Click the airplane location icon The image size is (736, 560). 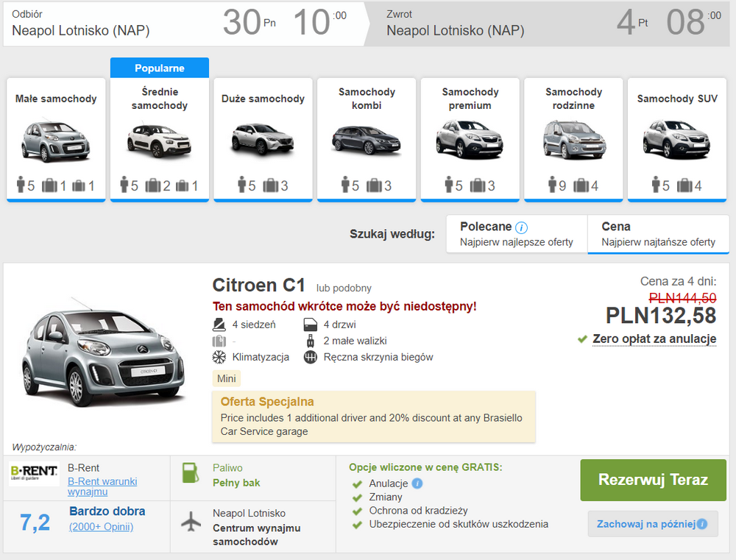[x=191, y=522]
